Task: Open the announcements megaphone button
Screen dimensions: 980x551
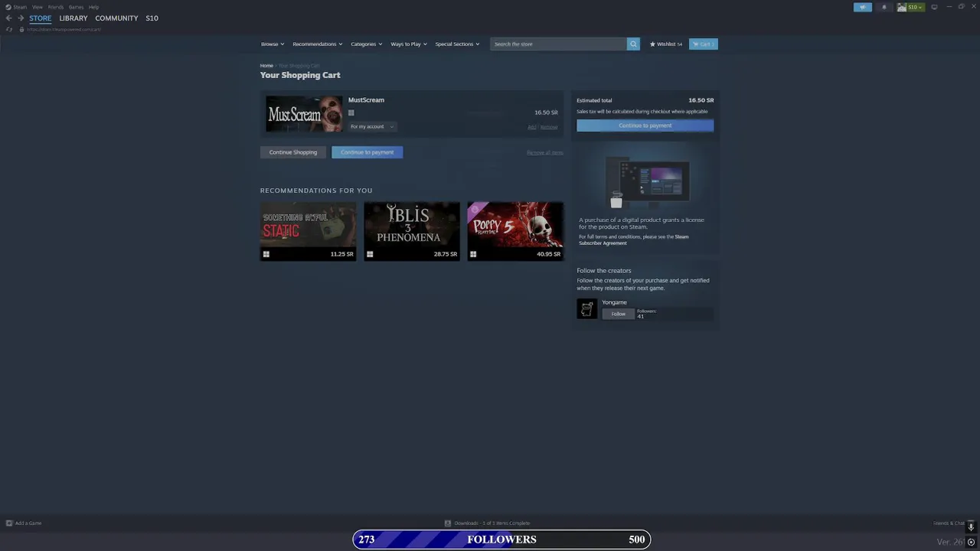Action: pos(862,7)
